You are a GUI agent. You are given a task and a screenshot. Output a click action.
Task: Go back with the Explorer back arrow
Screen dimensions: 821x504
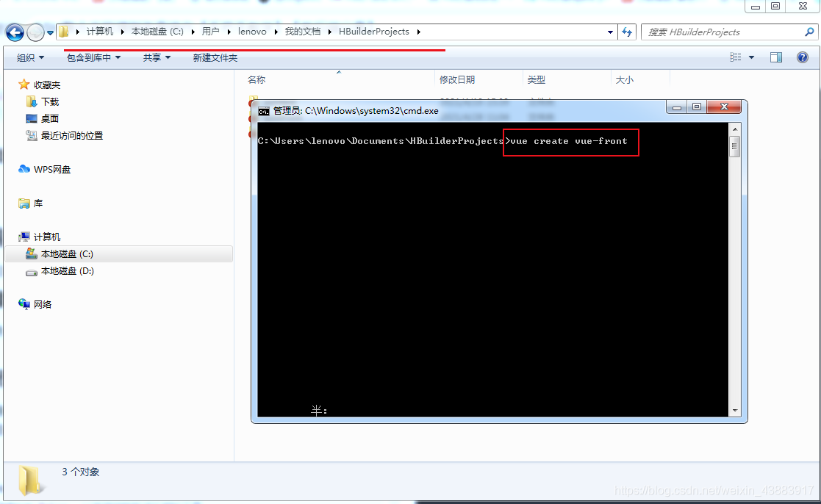15,32
